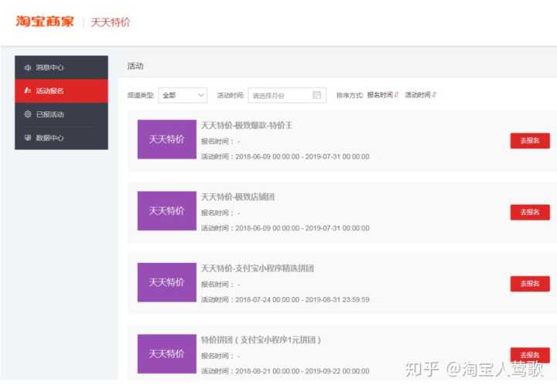The width and height of the screenshot is (557, 392).
Task: Expand the 全部 type dropdown
Action: (x=183, y=95)
